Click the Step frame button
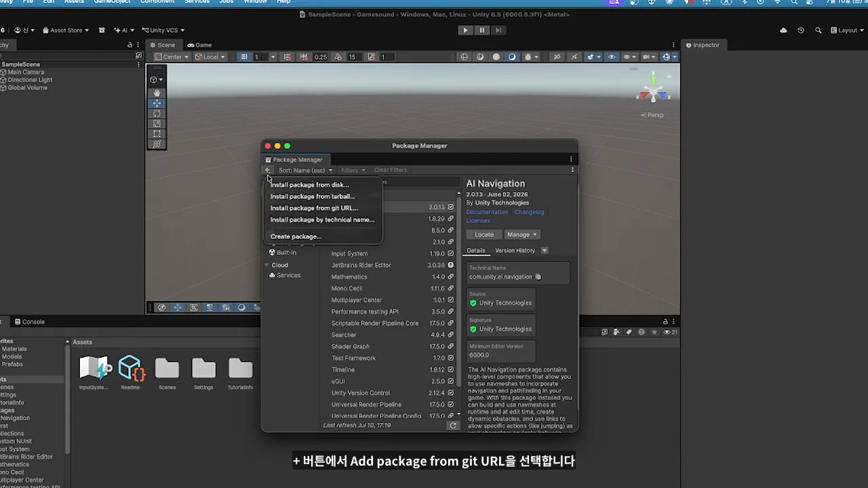 point(498,30)
